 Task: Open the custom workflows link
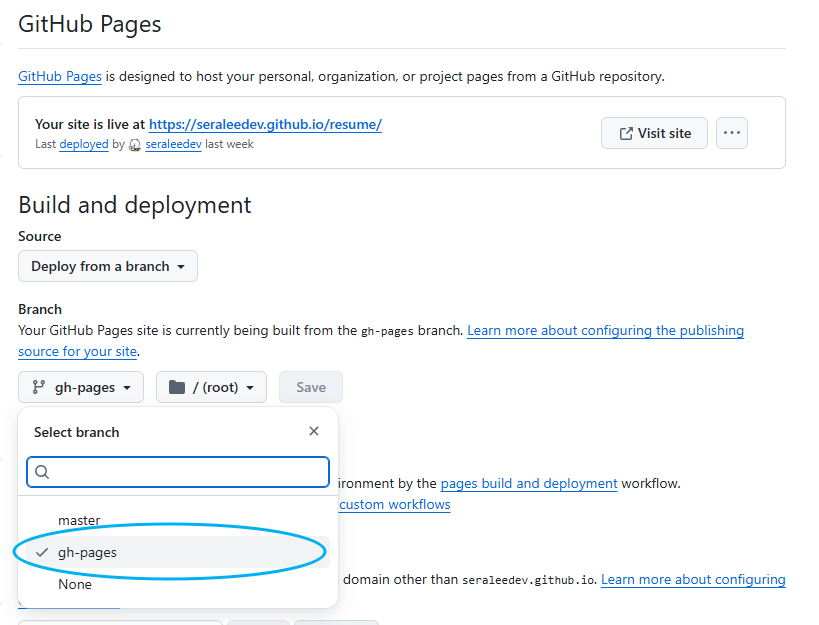point(395,505)
